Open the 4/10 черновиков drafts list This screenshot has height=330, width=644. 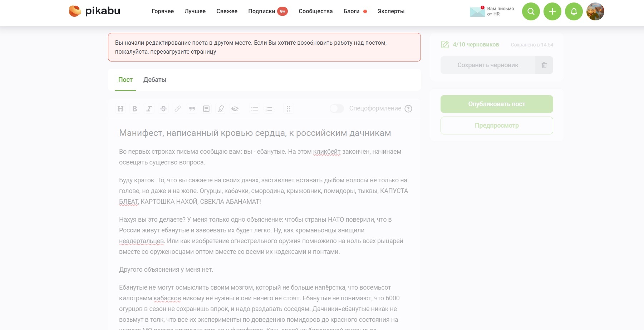(476, 45)
